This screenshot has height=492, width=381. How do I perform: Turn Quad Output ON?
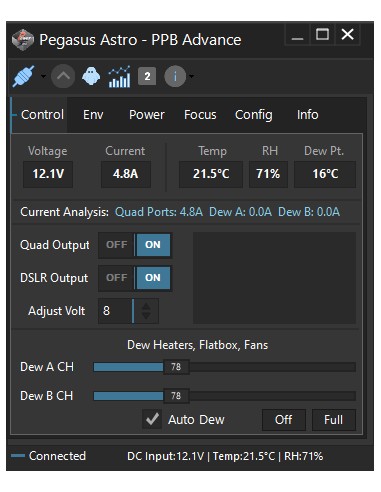click(153, 245)
